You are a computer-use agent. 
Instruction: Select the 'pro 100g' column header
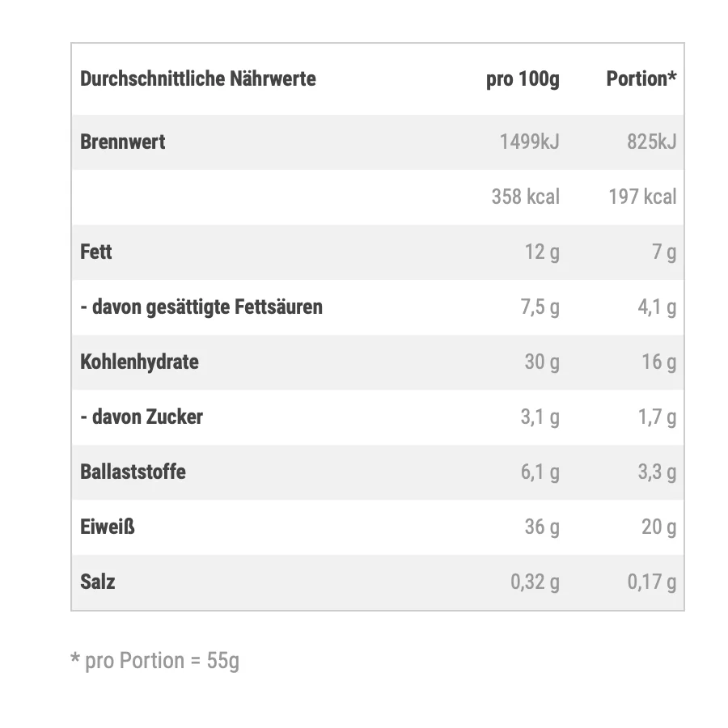[x=523, y=79]
